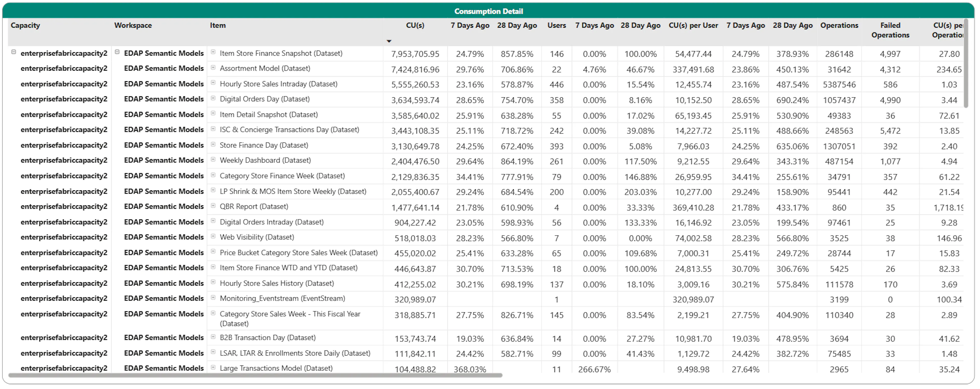Select the Digital Orders Day item cell
Image resolution: width=980 pixels, height=389 pixels.
point(264,99)
